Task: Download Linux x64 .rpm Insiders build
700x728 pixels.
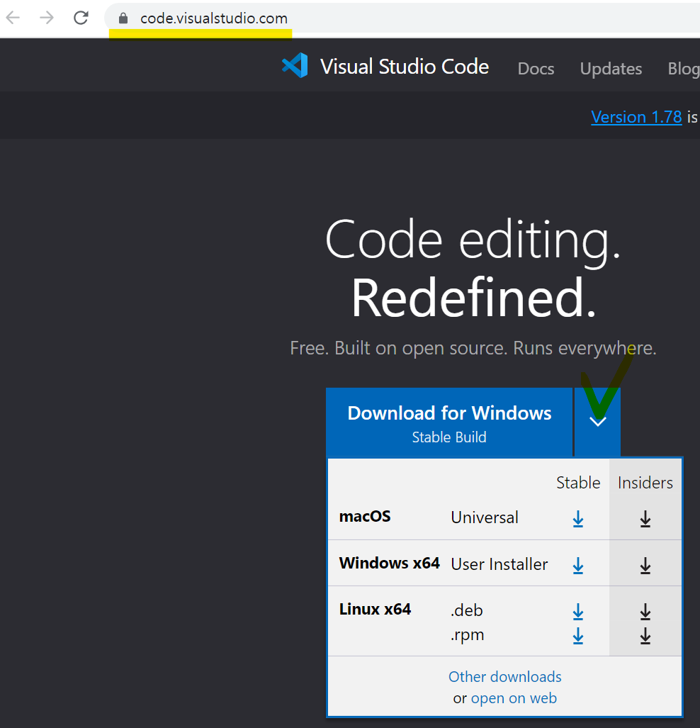Action: tap(645, 636)
